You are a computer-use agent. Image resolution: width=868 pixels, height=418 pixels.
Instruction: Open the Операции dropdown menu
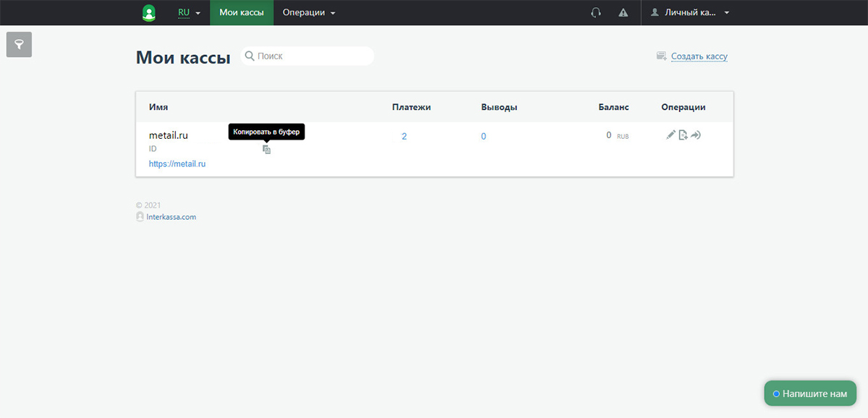coord(309,12)
